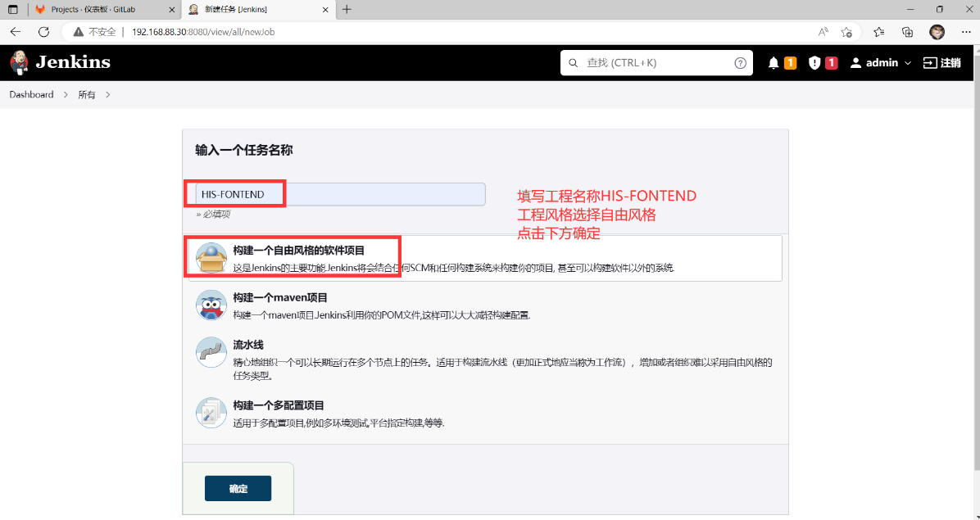Click the address bar URL

tap(203, 32)
